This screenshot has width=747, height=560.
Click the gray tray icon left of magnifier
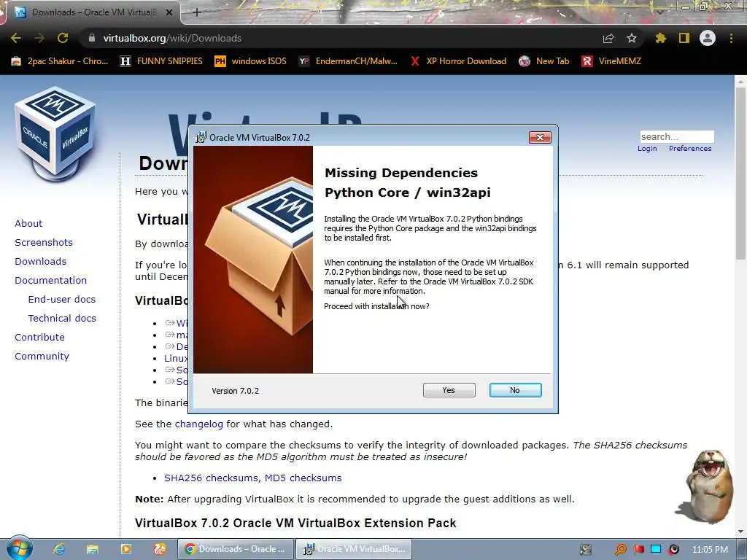[x=586, y=550]
